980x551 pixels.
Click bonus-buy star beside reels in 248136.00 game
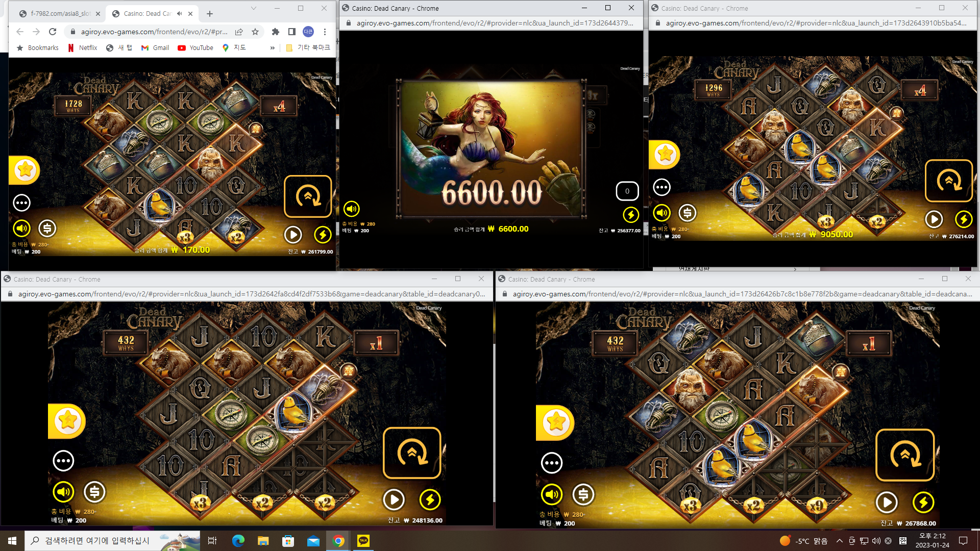pos(349,371)
